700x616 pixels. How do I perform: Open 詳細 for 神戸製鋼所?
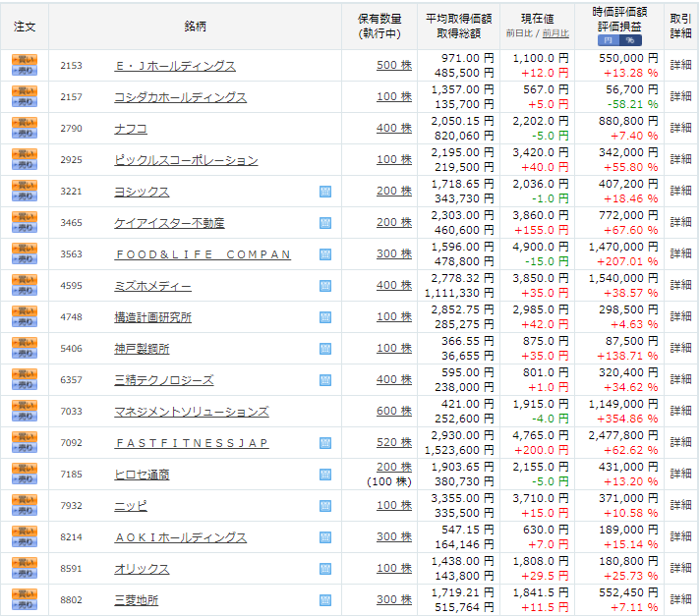[680, 348]
